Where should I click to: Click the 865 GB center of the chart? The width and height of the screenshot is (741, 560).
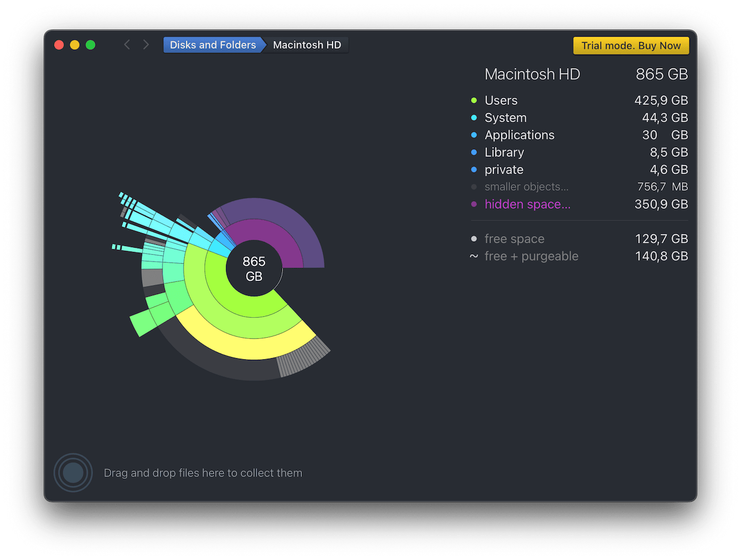[254, 269]
